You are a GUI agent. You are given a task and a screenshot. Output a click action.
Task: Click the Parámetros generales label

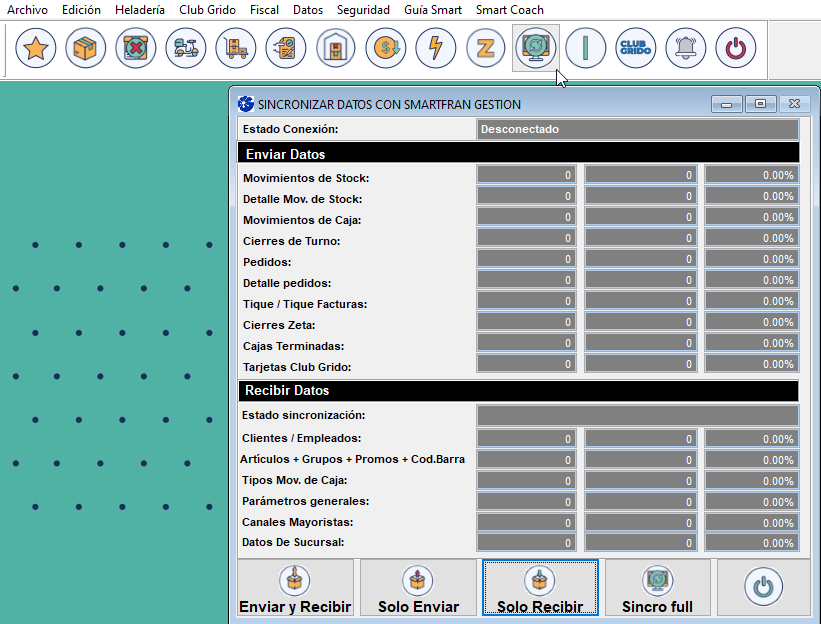(x=305, y=501)
